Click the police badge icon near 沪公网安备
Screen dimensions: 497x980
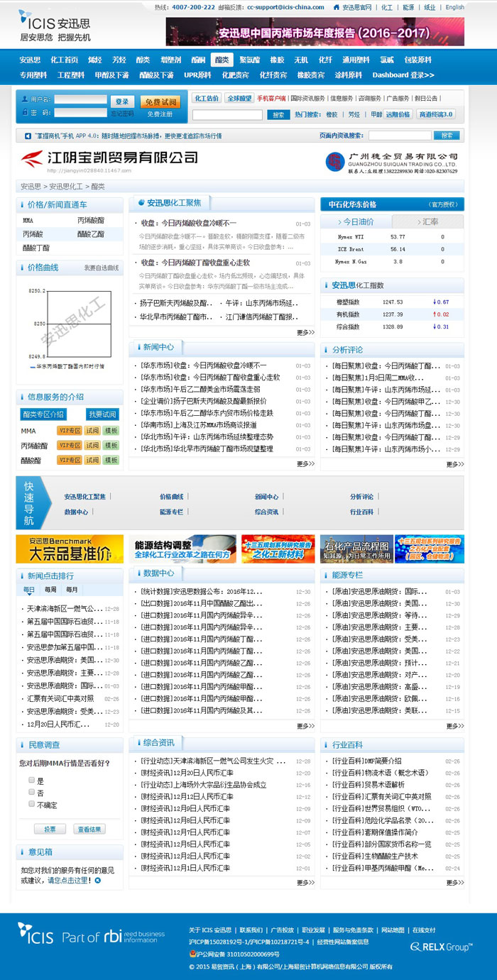click(192, 954)
